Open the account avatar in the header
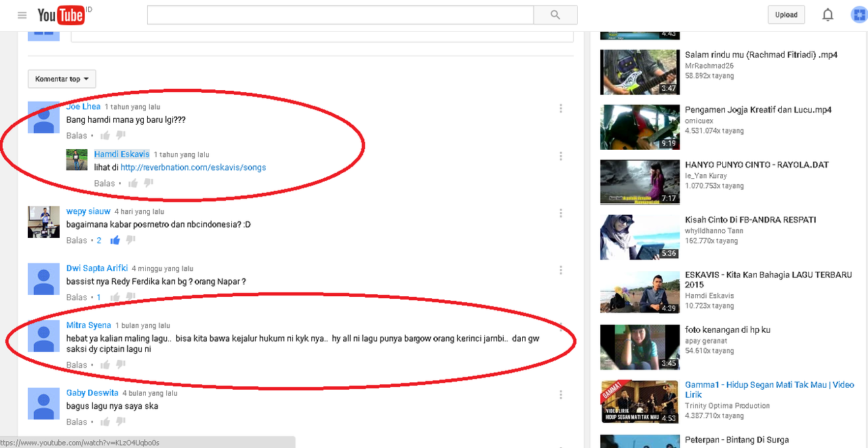Viewport: 868px width, 448px height. click(x=859, y=15)
